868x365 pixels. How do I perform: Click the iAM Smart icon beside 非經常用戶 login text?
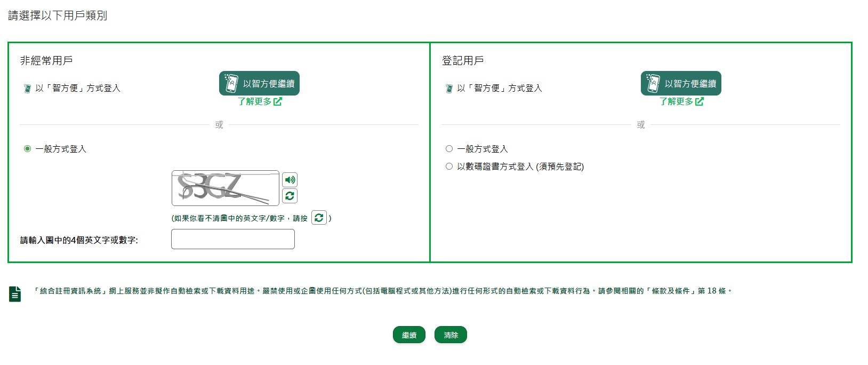coord(28,88)
